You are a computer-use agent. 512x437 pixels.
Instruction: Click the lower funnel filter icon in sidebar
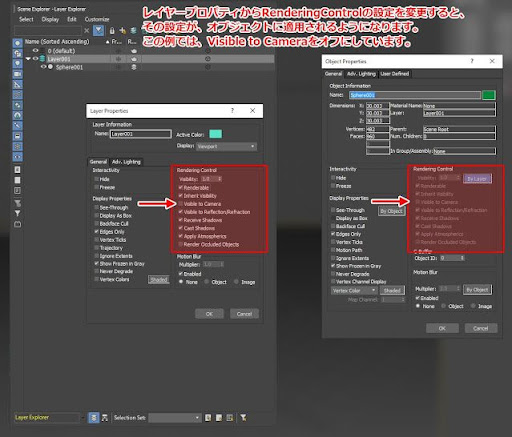click(17, 213)
